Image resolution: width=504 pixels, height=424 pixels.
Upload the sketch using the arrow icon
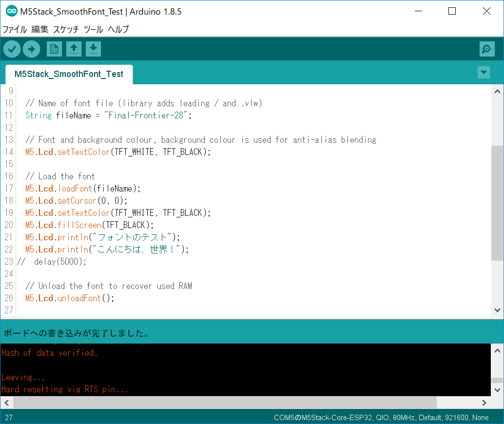click(x=31, y=49)
